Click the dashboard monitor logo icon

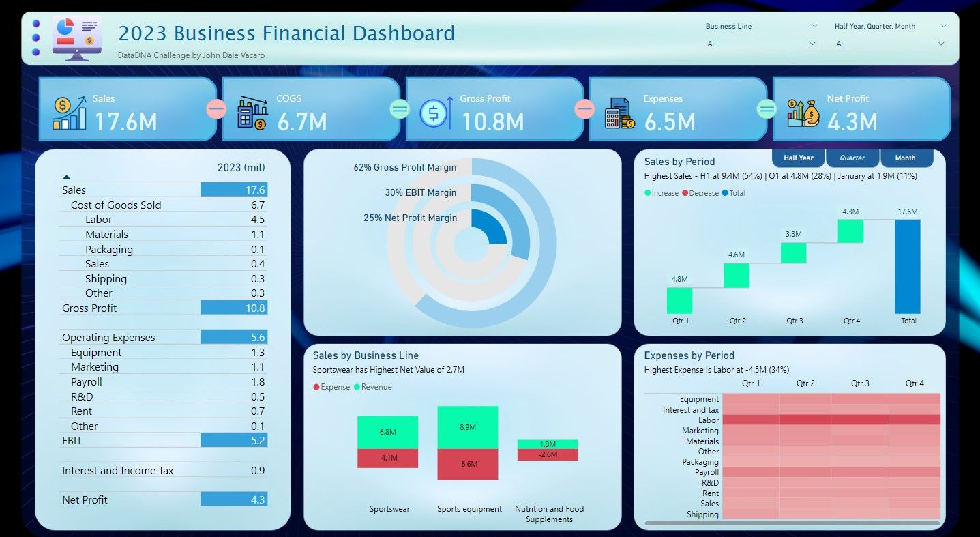click(x=76, y=38)
